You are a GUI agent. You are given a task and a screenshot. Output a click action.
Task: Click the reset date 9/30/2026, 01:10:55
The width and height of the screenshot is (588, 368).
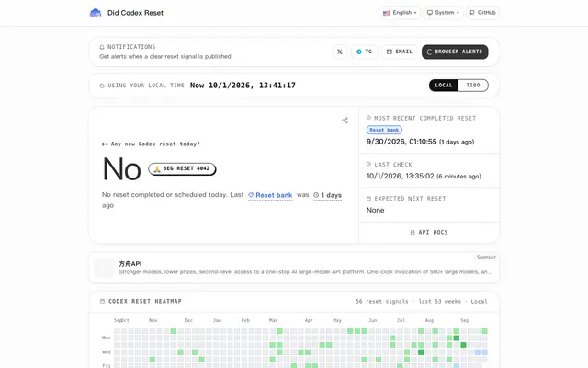click(401, 142)
